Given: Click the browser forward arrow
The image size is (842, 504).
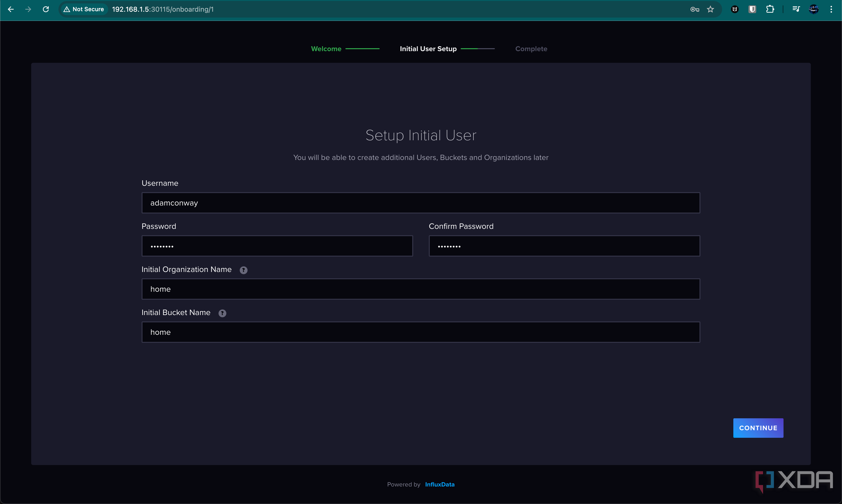Looking at the screenshot, I should click(x=28, y=9).
